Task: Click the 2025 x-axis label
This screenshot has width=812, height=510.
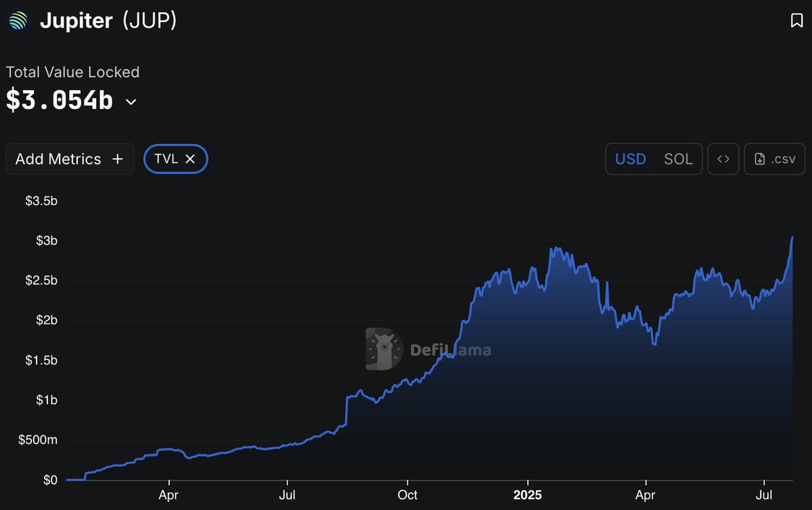Action: pyautogui.click(x=526, y=495)
